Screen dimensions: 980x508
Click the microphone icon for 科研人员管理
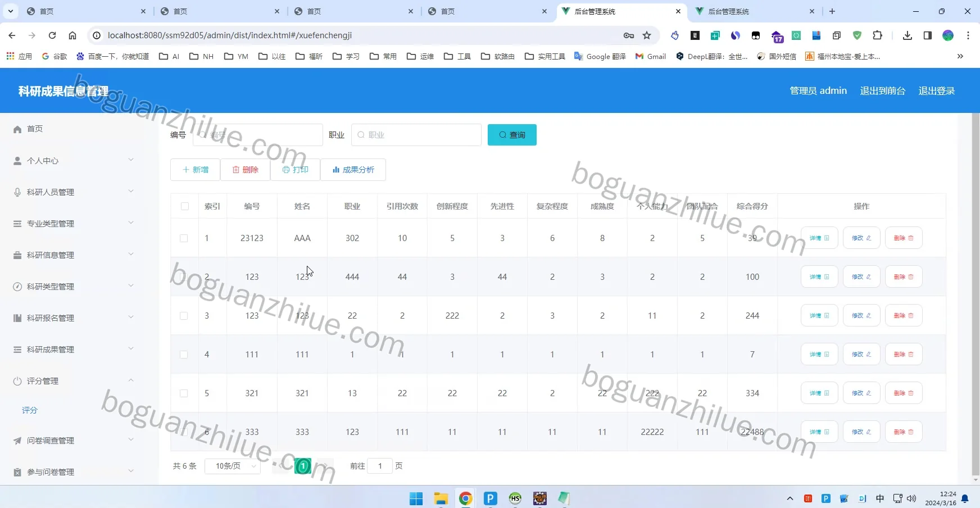tap(17, 192)
